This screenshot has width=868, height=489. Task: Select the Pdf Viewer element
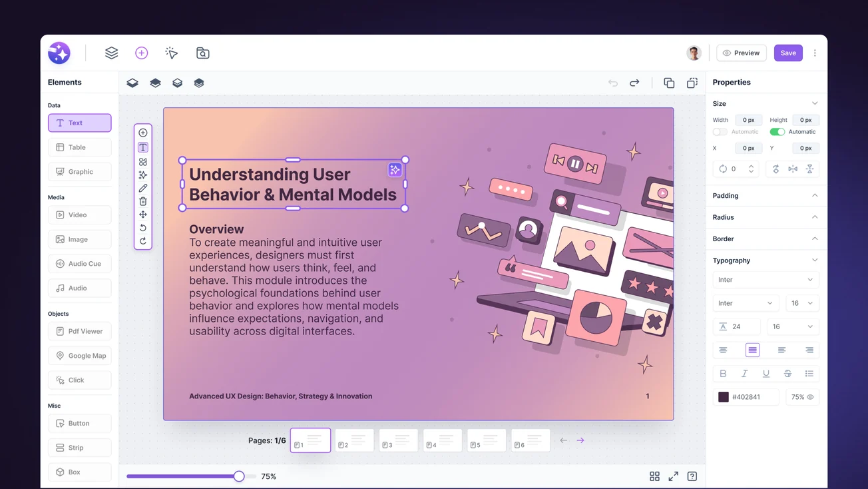80,331
